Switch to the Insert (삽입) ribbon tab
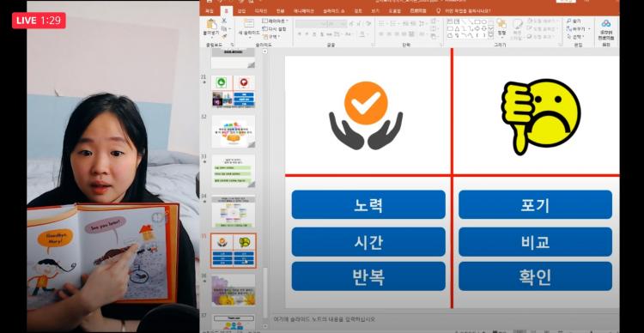Viewport: 644px width, 333px height. click(241, 11)
